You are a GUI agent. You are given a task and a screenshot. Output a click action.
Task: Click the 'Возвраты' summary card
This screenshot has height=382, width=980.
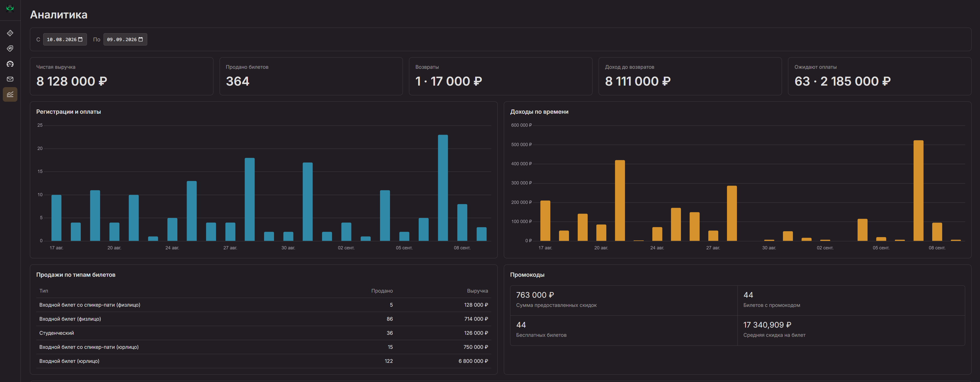[x=500, y=76]
